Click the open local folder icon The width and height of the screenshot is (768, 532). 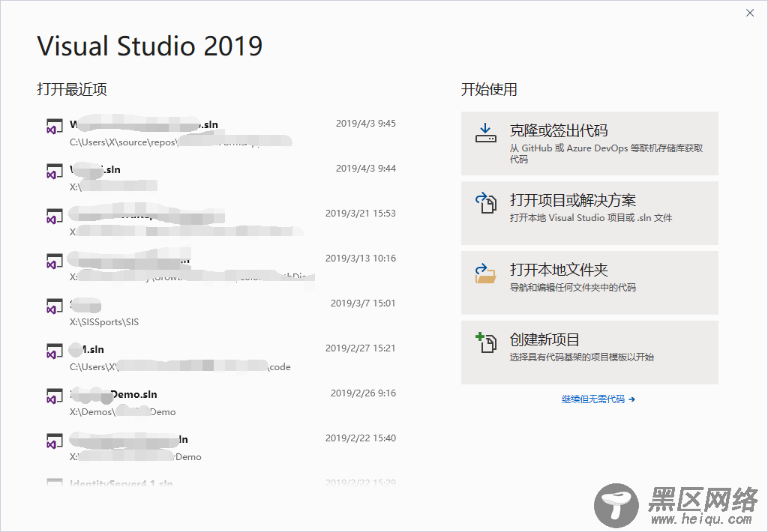pyautogui.click(x=485, y=273)
